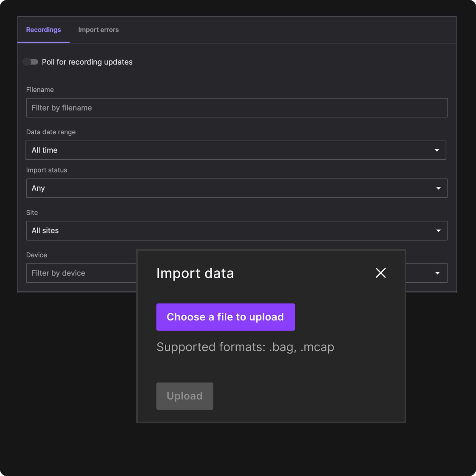Image resolution: width=476 pixels, height=476 pixels.
Task: Click the Data date range chevron icon
Action: (x=437, y=150)
